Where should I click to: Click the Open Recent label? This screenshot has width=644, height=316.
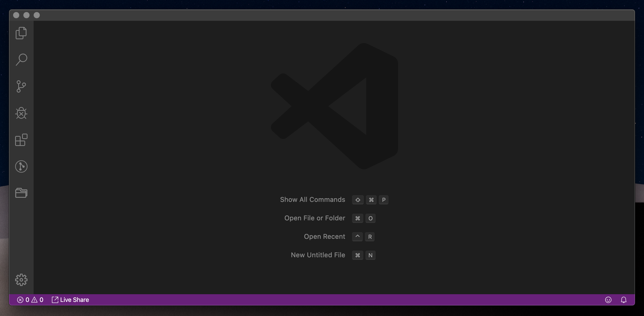324,237
